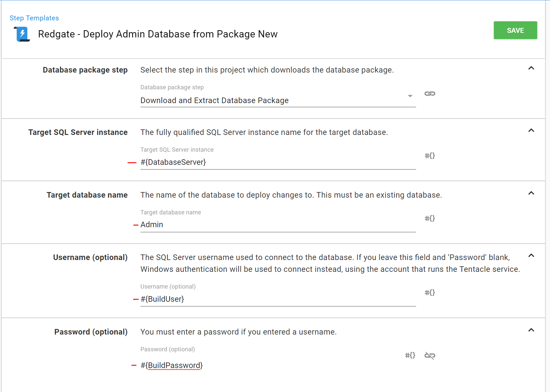Click the Redgate step template logo icon
The height and width of the screenshot is (392, 550).
coord(22,34)
